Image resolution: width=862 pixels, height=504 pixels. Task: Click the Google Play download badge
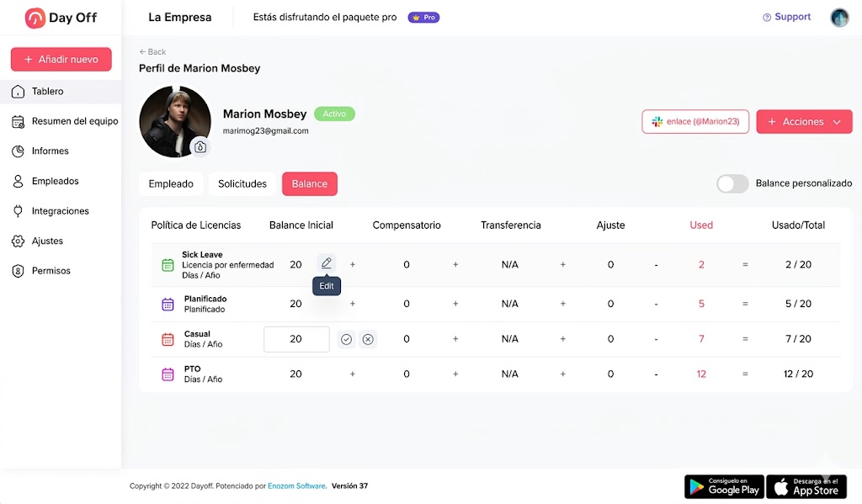coord(724,486)
